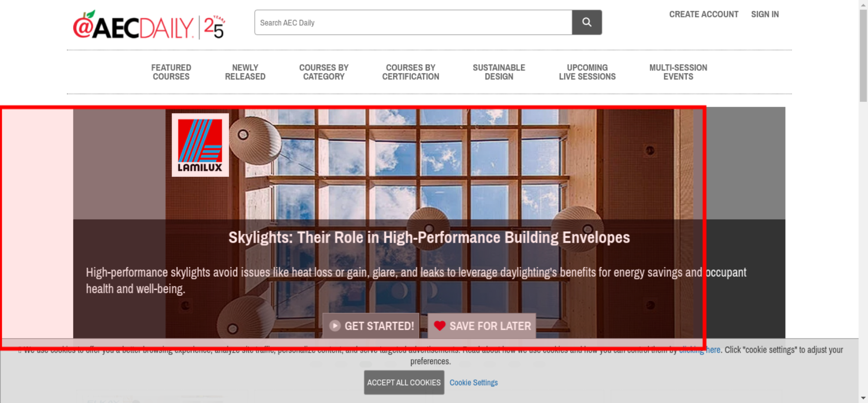View Upcoming Live Sessions
868x403 pixels.
[x=587, y=72]
